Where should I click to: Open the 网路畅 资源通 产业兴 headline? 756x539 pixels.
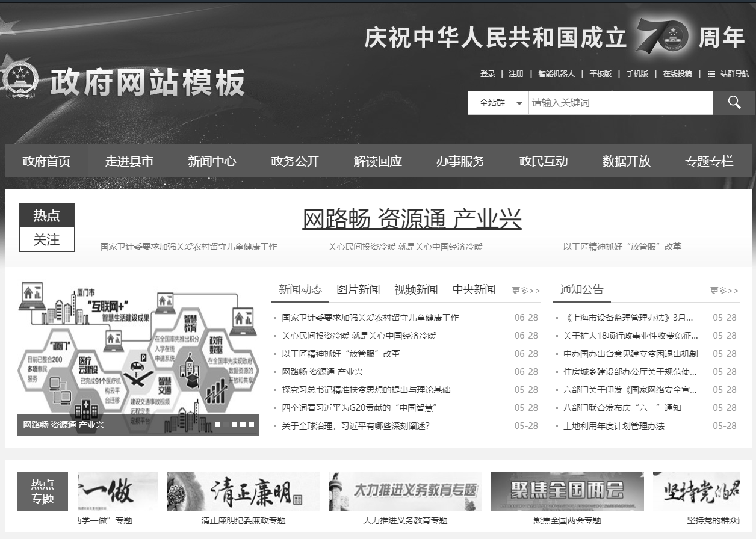pos(412,219)
